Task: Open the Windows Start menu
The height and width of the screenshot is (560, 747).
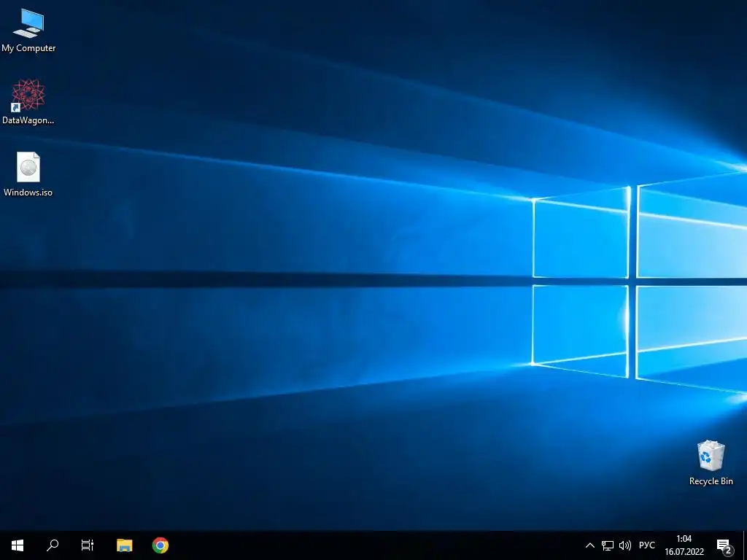Action: click(18, 545)
